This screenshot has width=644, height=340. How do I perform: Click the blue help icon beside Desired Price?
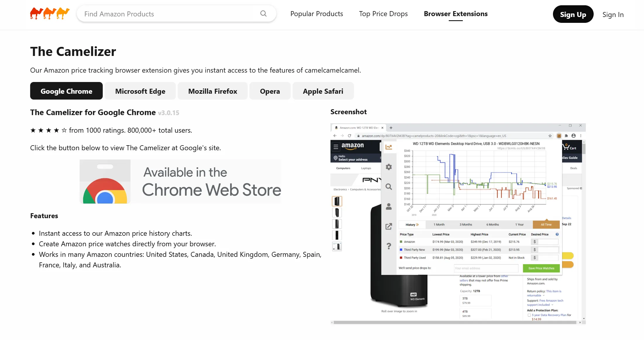(x=557, y=234)
